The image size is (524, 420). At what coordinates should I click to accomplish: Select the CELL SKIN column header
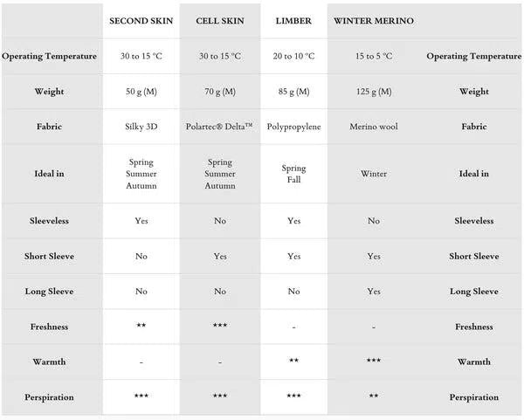(220, 21)
